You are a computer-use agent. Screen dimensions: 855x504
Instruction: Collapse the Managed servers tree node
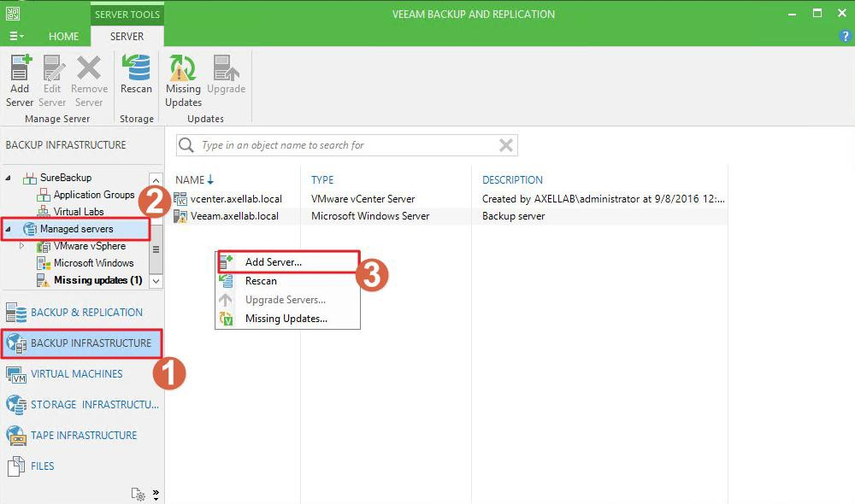(x=9, y=229)
